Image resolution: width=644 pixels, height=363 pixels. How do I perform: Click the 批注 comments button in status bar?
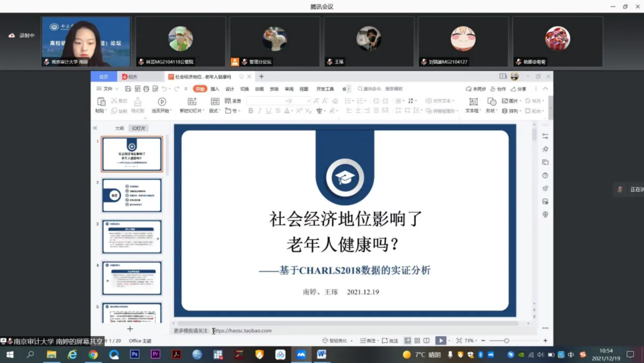[x=390, y=341]
